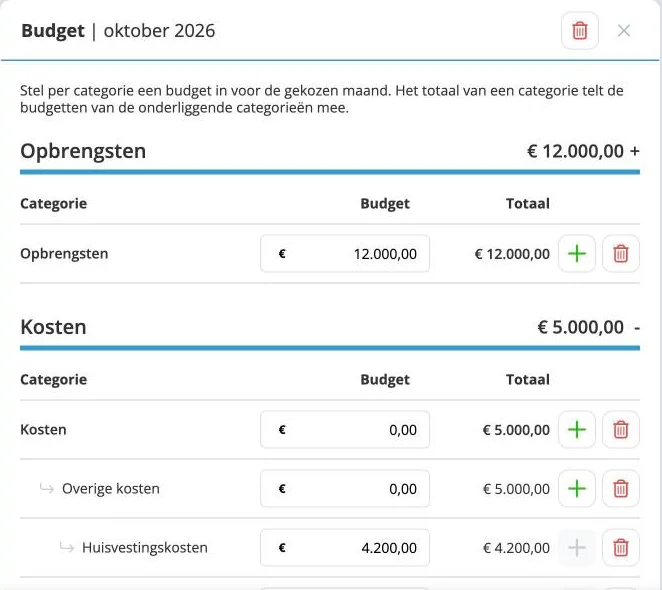Delete the Kosten budget row
Viewport: 662px width, 590px height.
click(620, 430)
